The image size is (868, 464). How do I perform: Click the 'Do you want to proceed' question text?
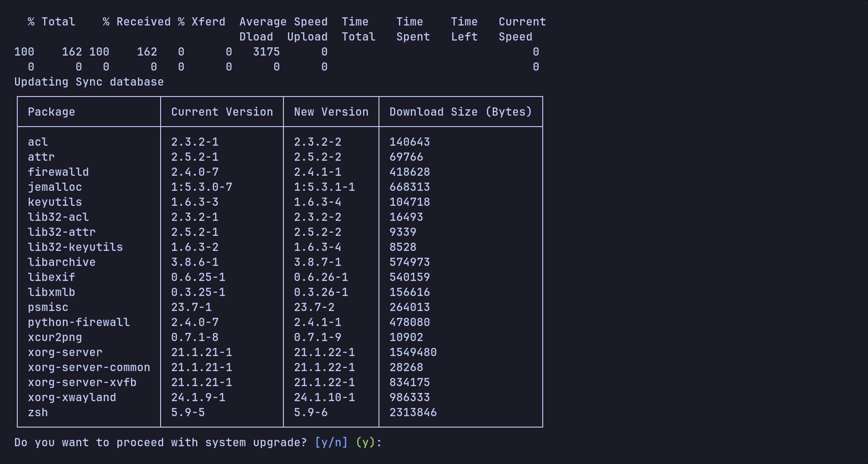pyautogui.click(x=161, y=443)
